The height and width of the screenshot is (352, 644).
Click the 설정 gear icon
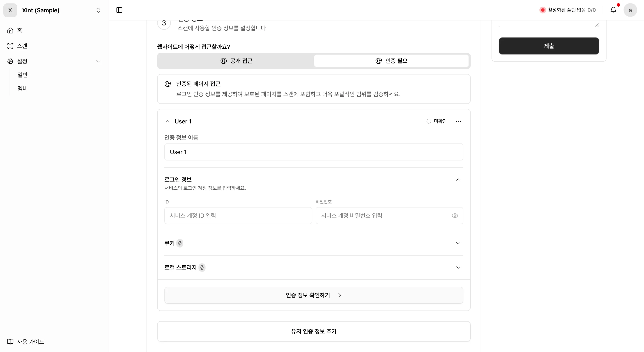tap(10, 61)
